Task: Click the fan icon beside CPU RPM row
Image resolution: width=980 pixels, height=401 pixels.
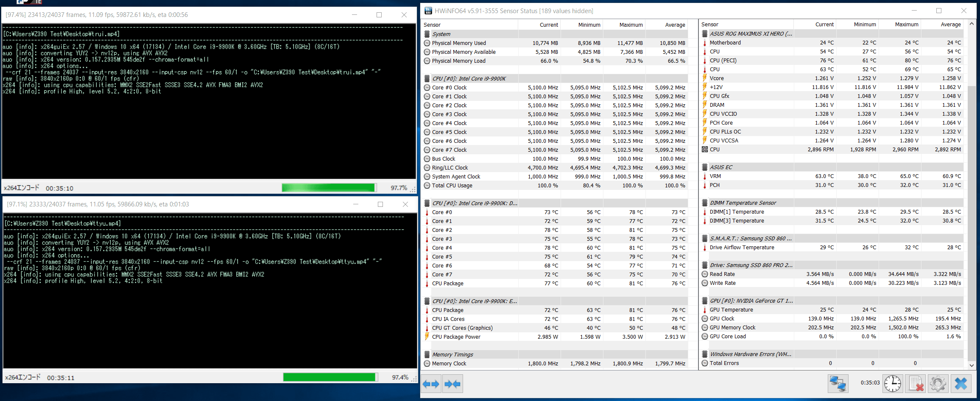Action: point(705,149)
